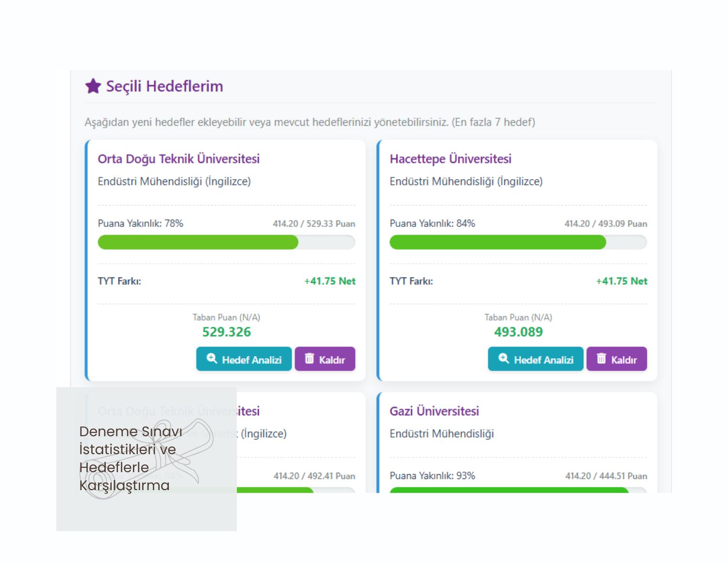Click the 529.326 taban puan value
Screen dimensions: 728x563
coord(226,332)
